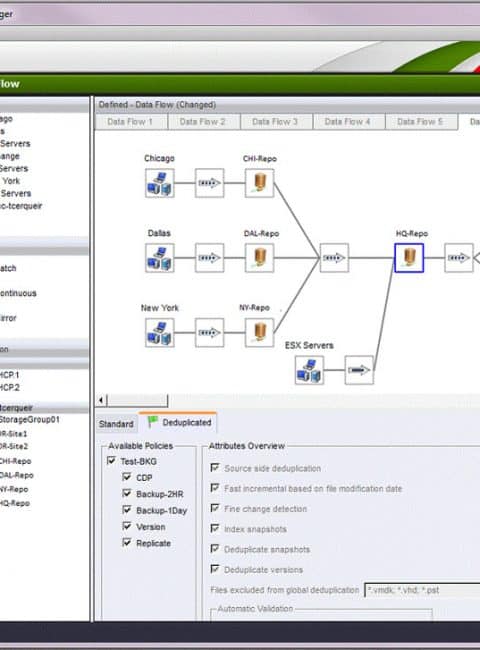The image size is (480, 650).
Task: Select the DR-Site2 entry in left panel
Action: point(14,446)
